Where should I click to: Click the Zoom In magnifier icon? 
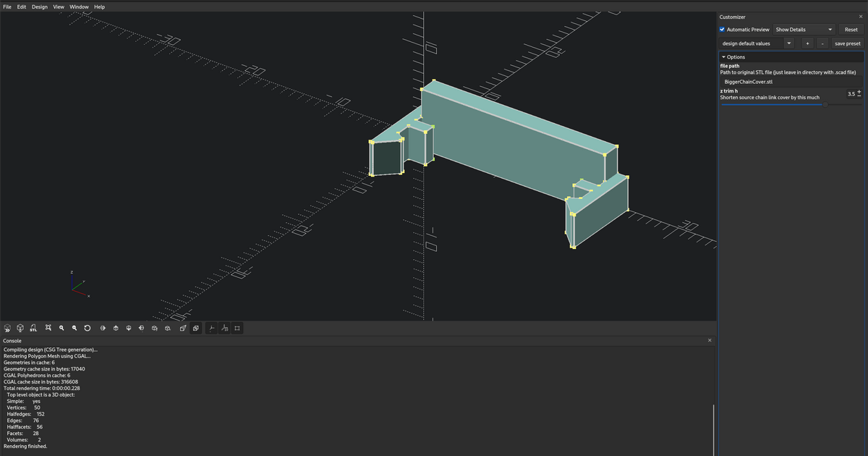click(x=61, y=328)
